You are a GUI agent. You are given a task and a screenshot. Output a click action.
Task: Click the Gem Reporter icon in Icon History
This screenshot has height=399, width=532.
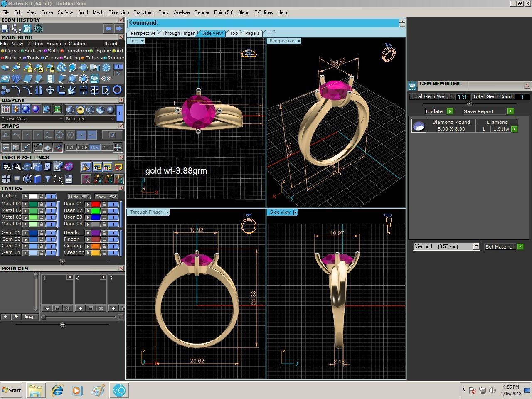click(27, 29)
